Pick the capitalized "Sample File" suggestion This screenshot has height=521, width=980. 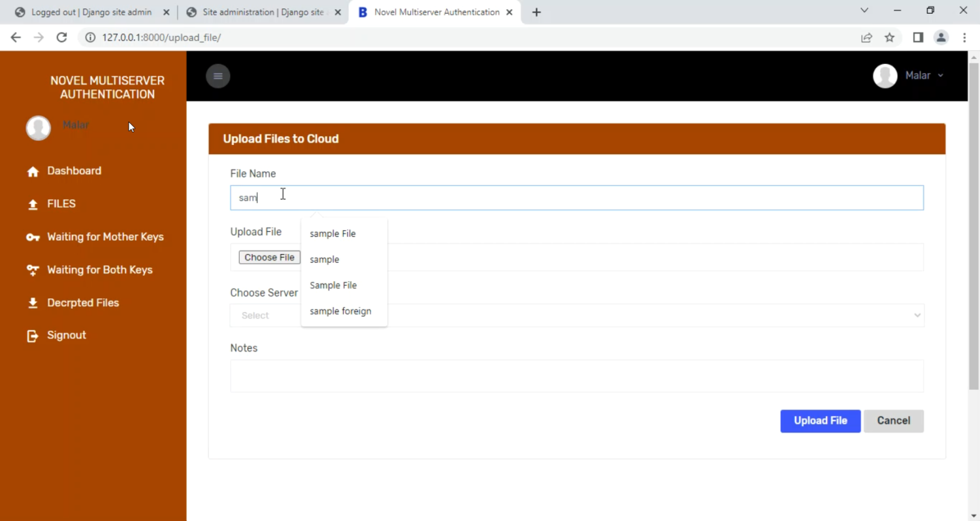[x=333, y=285]
